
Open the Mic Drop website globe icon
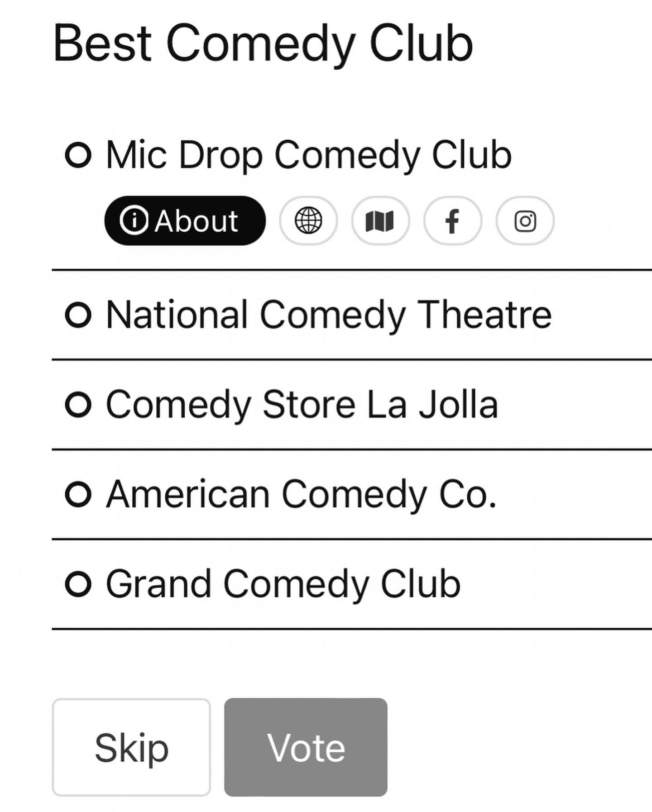pyautogui.click(x=308, y=221)
